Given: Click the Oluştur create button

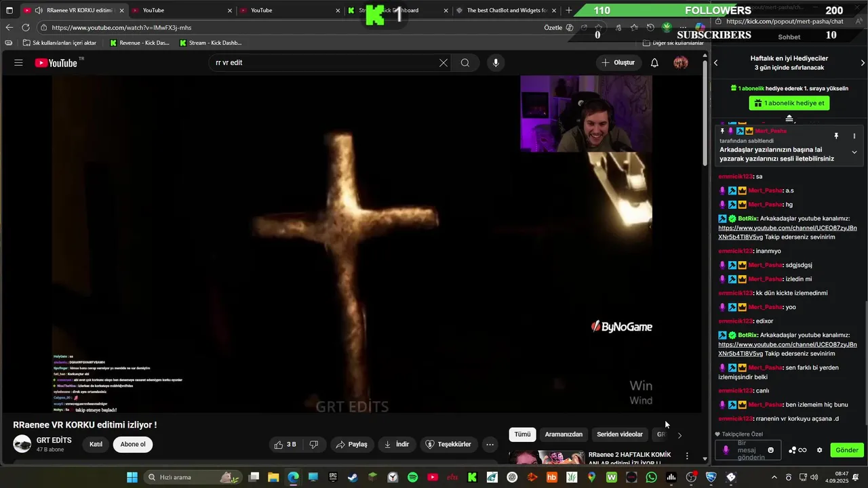Looking at the screenshot, I should pos(618,62).
